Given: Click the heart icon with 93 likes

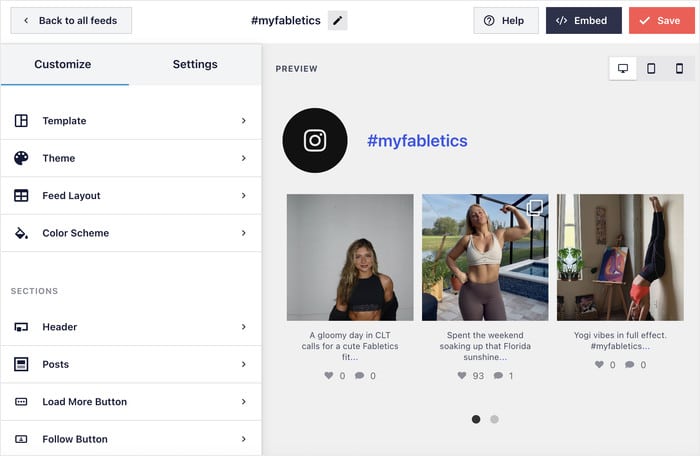Looking at the screenshot, I should click(x=462, y=376).
